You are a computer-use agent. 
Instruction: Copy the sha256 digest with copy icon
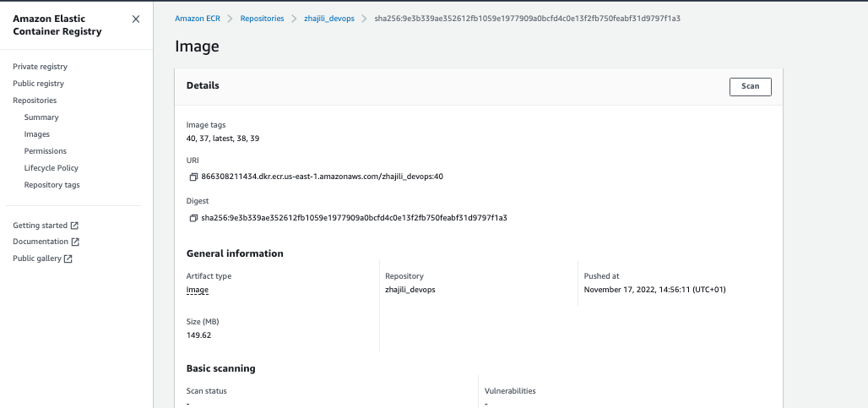(193, 218)
